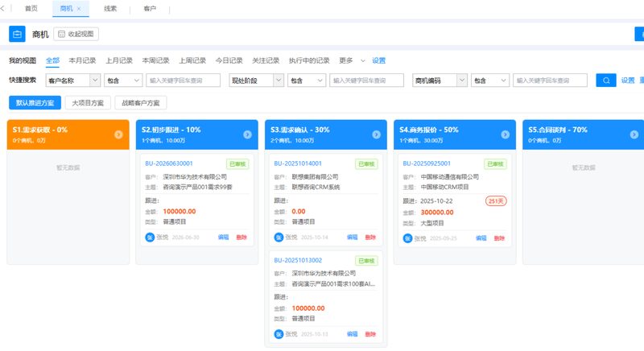
Task: Select the 今日记录 view filter
Action: (x=229, y=60)
